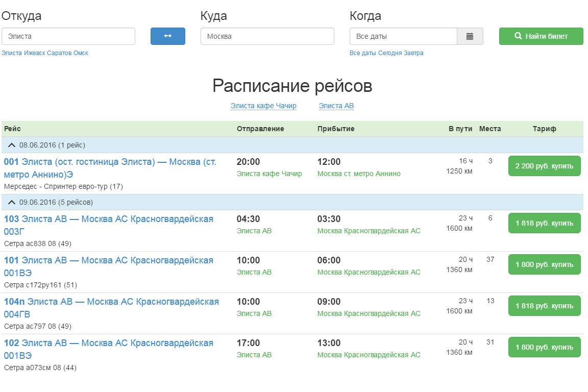
Task: Buy ticket for trip 102 at 17:00
Action: 544,347
